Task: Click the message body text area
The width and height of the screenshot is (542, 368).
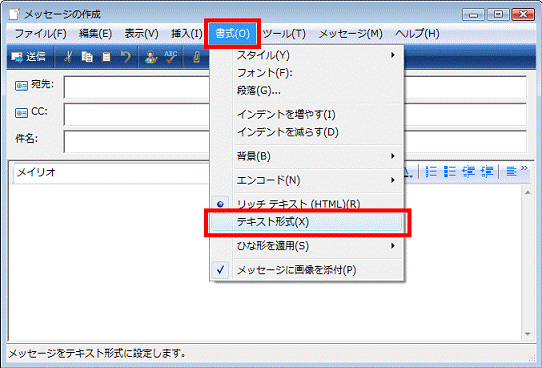Action: pos(265,263)
